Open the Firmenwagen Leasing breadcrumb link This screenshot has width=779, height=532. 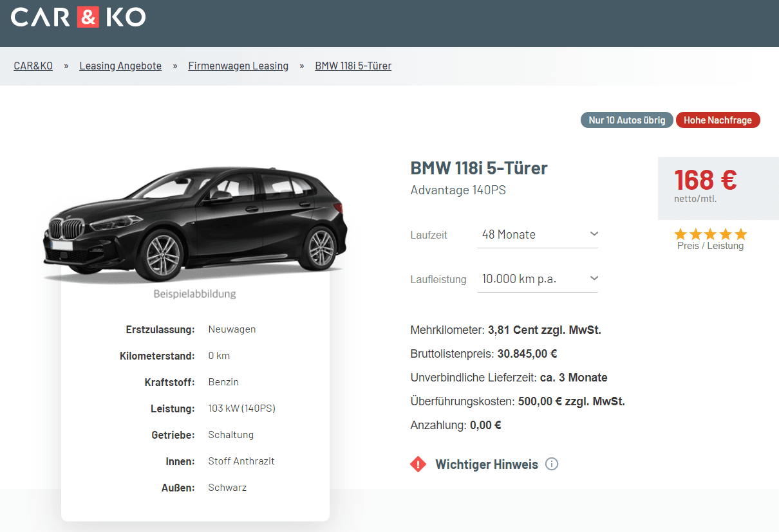point(238,66)
